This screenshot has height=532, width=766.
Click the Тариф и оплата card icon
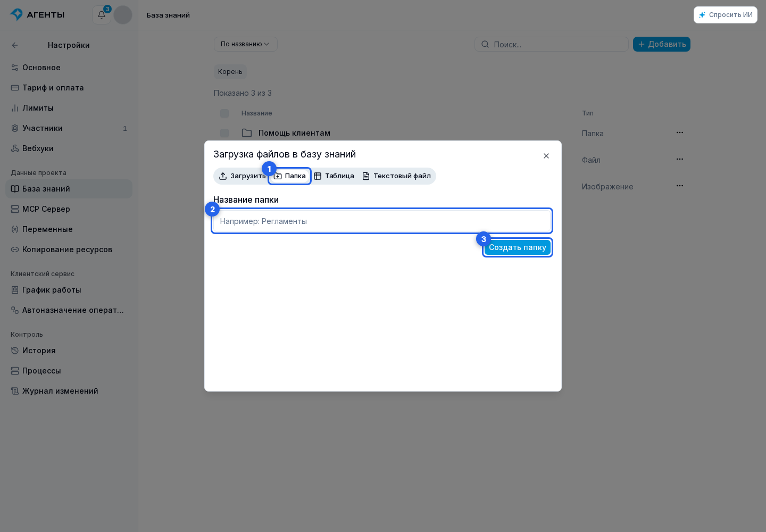(15, 88)
